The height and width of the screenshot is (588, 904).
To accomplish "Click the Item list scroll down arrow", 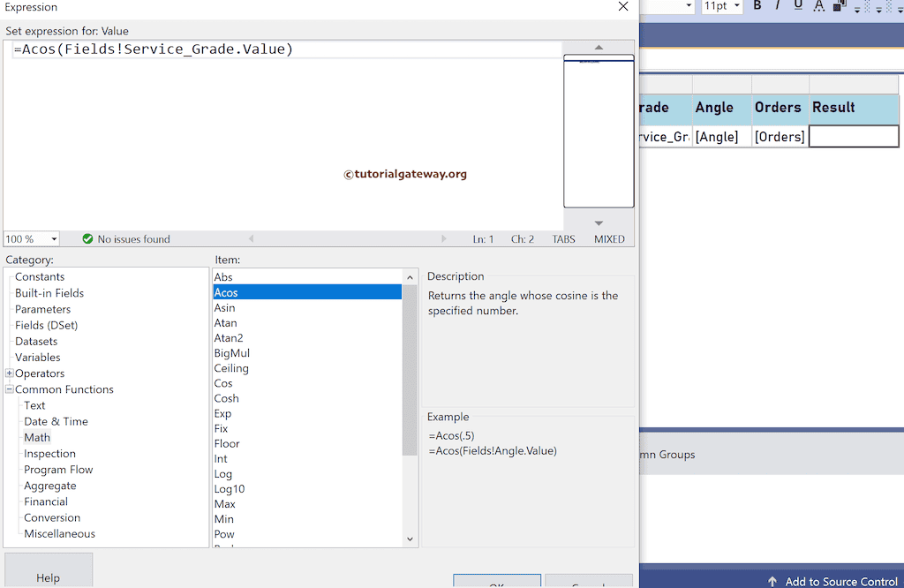I will 410,539.
